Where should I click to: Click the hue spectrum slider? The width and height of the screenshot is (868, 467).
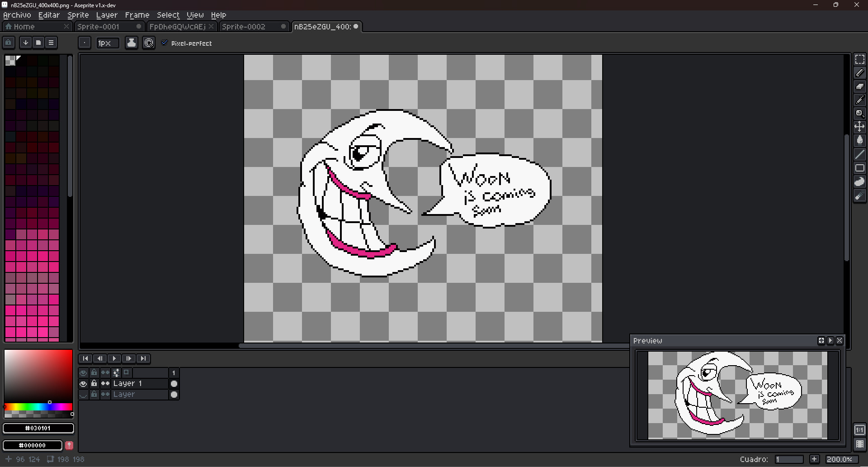pos(38,407)
